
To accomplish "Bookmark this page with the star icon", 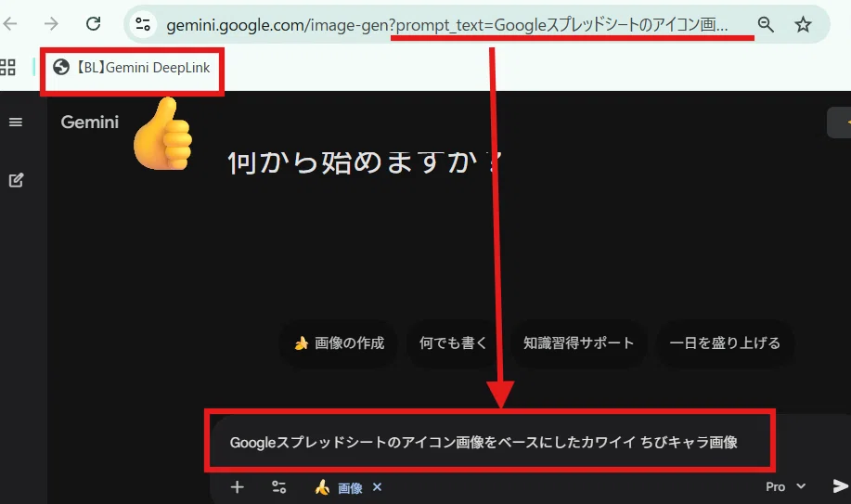I will (x=803, y=24).
